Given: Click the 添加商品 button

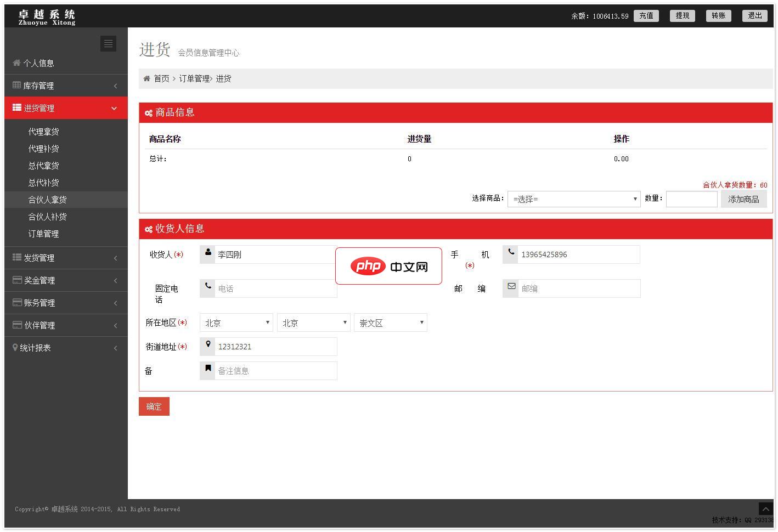Looking at the screenshot, I should (x=743, y=199).
